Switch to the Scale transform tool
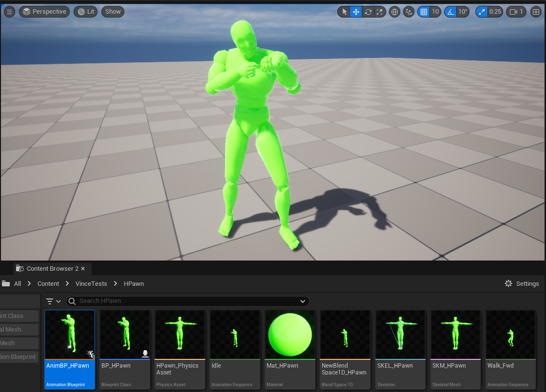The width and height of the screenshot is (546, 392). click(x=380, y=12)
